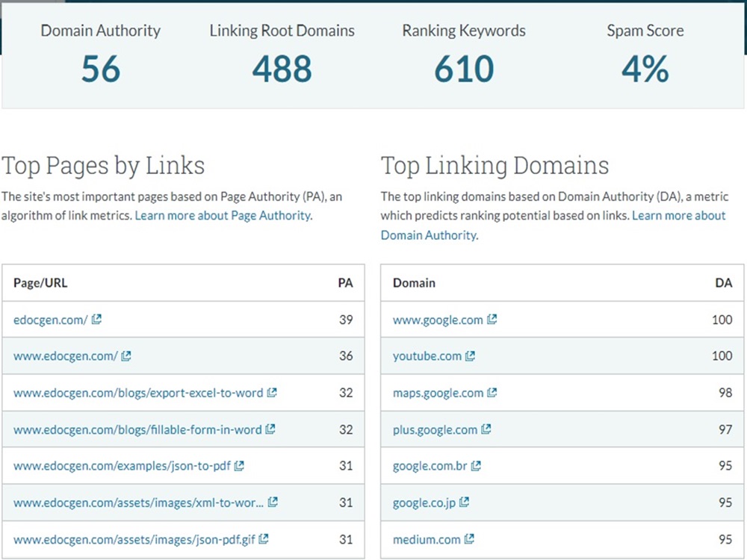Click the Top Linking Domains heading
Image resolution: width=747 pixels, height=560 pixels.
click(x=495, y=167)
